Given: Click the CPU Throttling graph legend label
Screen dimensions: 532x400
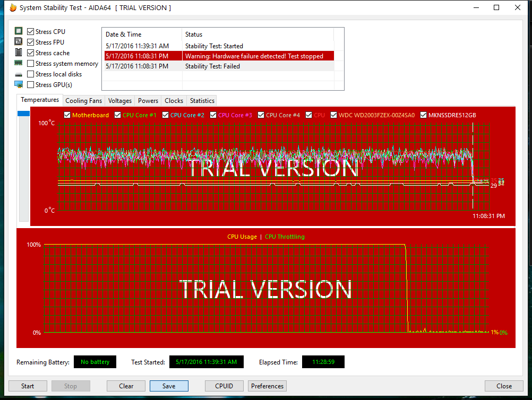Looking at the screenshot, I should (x=285, y=237).
